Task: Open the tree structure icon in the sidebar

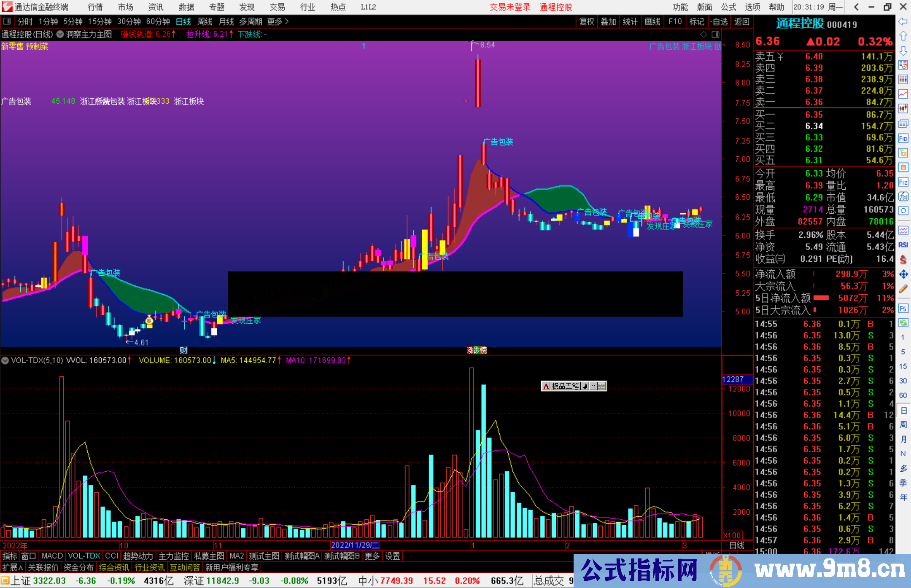Action: click(x=903, y=153)
